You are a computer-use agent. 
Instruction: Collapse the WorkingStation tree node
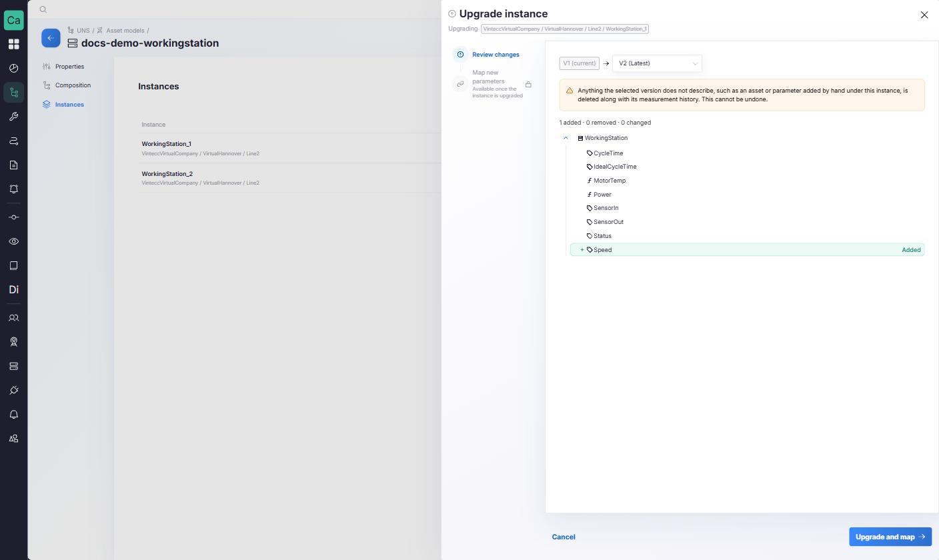(x=566, y=138)
